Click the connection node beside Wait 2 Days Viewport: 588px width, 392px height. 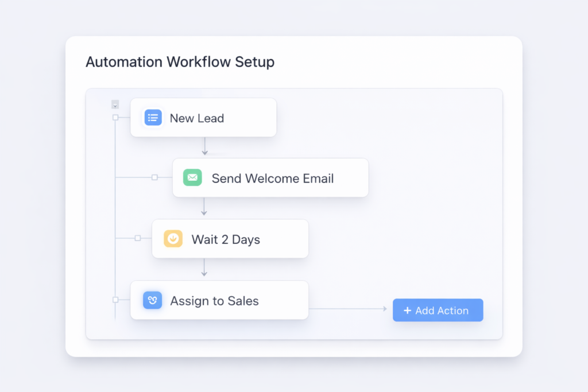pyautogui.click(x=138, y=239)
